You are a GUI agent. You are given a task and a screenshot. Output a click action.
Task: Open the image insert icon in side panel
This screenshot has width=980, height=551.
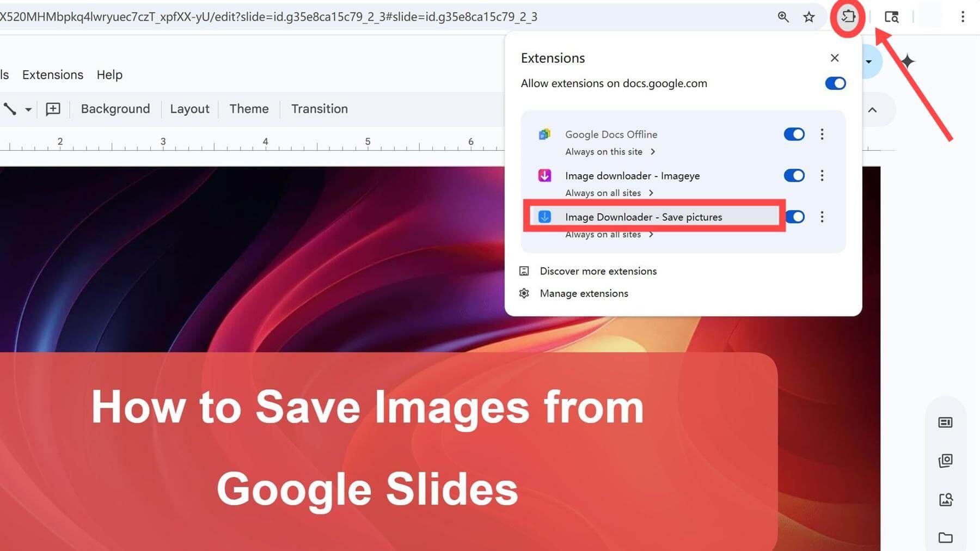click(x=946, y=500)
